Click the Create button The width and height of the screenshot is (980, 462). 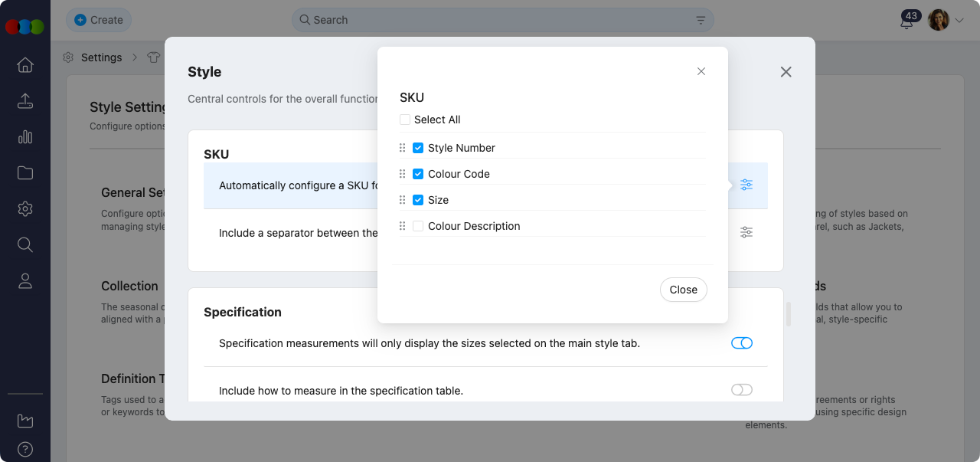point(99,20)
